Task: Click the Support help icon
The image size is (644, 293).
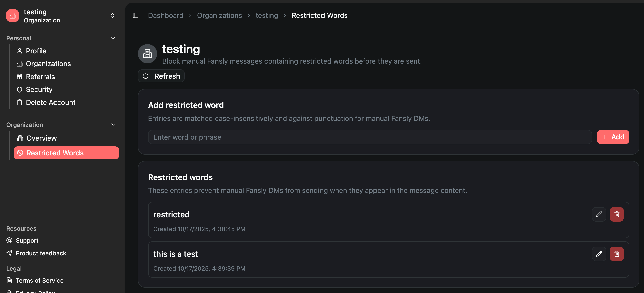Action: coord(9,240)
